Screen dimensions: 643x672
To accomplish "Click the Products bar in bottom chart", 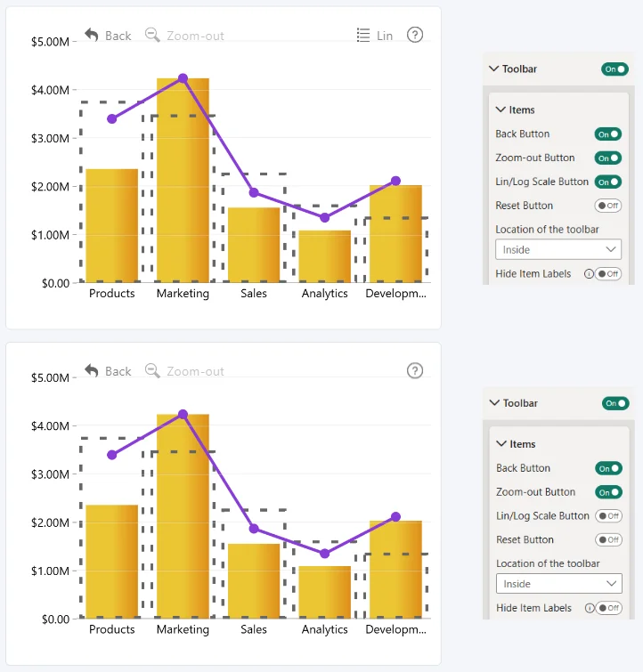I will pos(112,562).
